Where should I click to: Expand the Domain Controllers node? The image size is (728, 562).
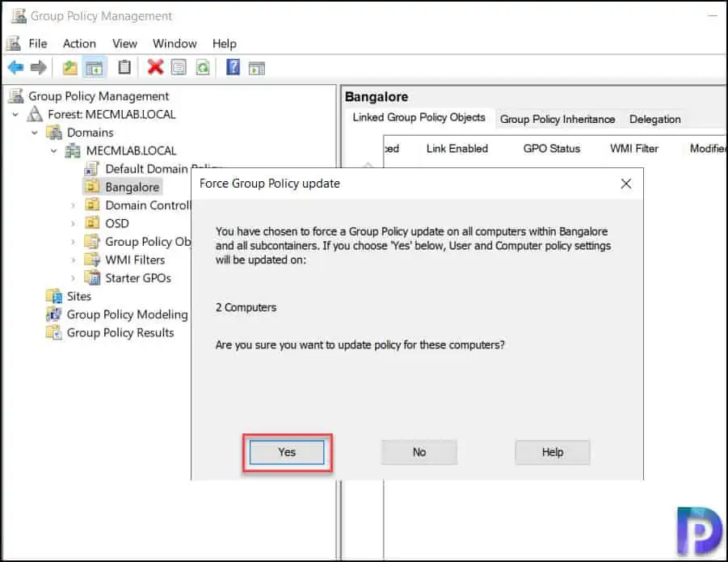click(73, 205)
